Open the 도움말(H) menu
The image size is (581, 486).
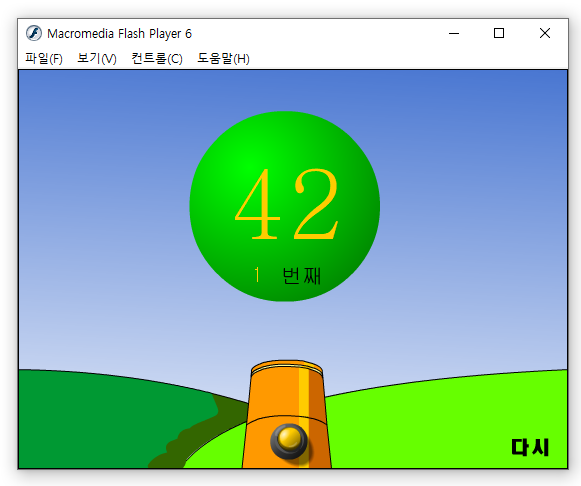coord(223,59)
